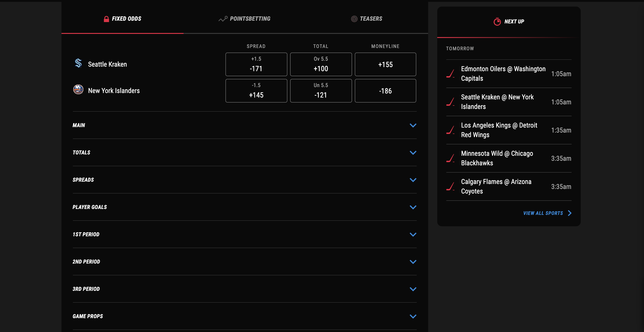
Task: Click the TOMORROW heading
Action: click(x=460, y=48)
